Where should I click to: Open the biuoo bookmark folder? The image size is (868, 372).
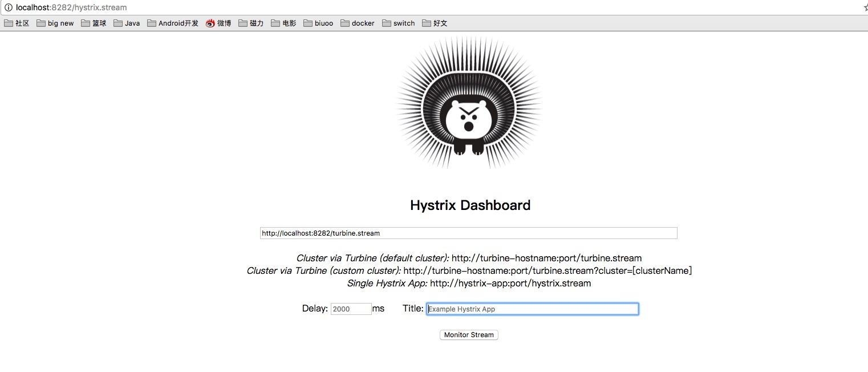point(318,23)
